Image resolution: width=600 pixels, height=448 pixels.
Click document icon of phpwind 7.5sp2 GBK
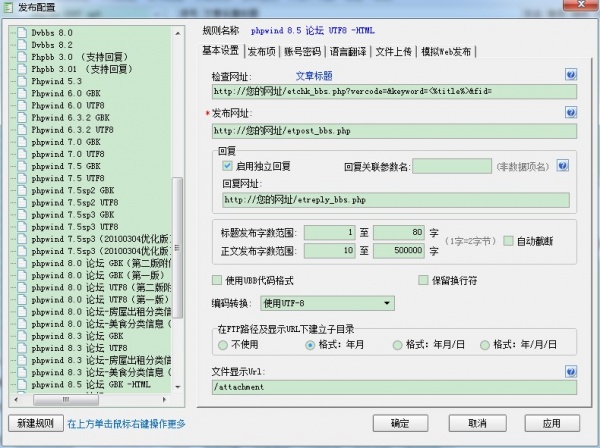(x=22, y=190)
